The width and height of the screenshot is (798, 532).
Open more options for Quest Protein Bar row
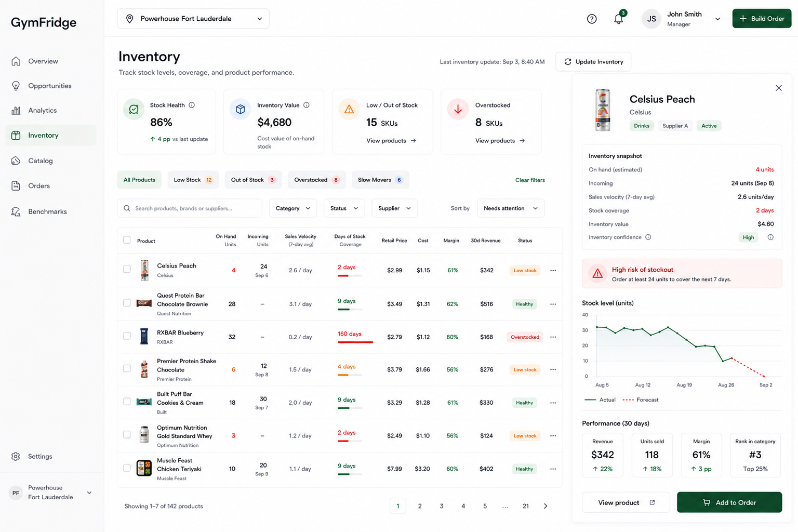pyautogui.click(x=553, y=304)
